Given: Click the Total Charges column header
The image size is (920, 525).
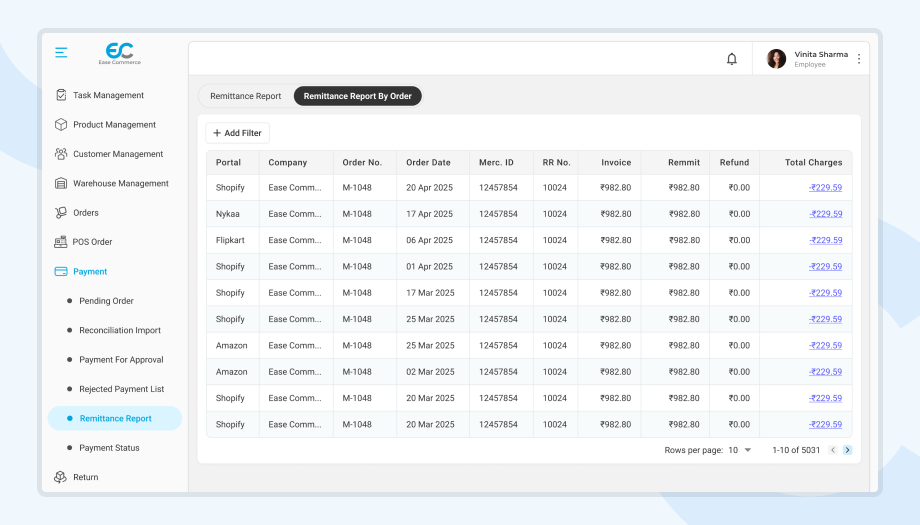Looking at the screenshot, I should point(813,162).
